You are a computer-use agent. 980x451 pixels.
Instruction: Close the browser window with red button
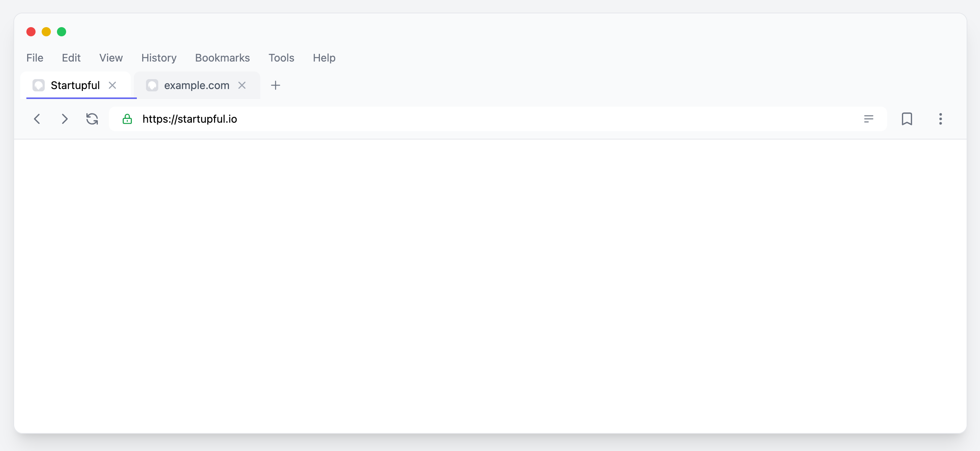(x=31, y=32)
